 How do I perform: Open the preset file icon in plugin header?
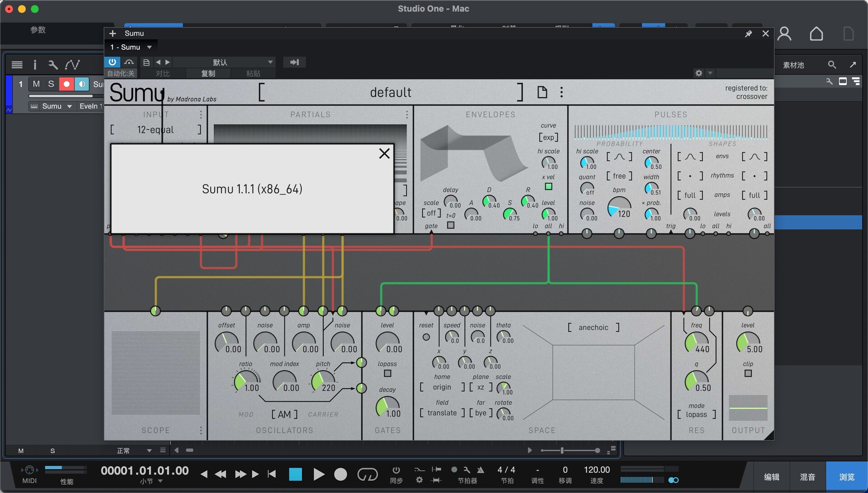tap(146, 62)
